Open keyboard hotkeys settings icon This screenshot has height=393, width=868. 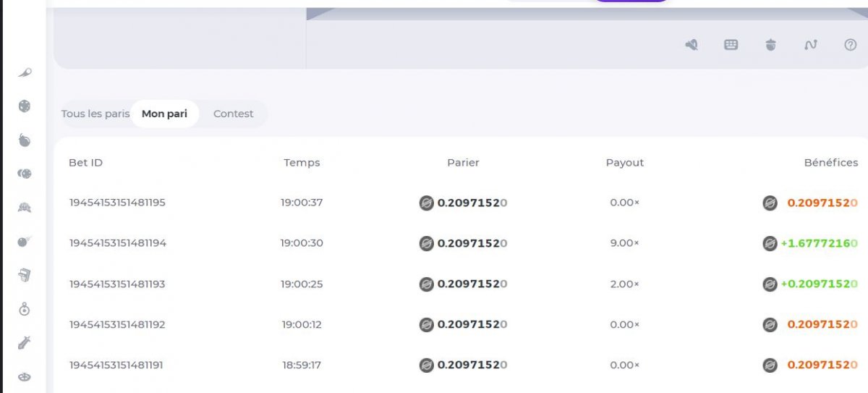[731, 45]
